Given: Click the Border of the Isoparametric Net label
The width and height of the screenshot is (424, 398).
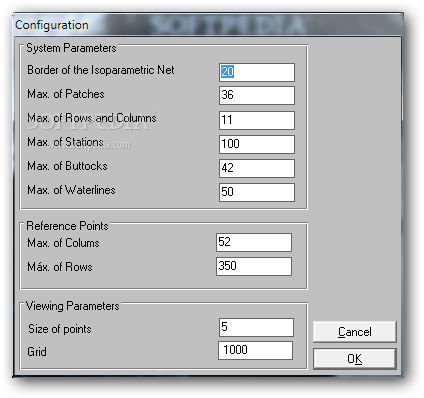Looking at the screenshot, I should (101, 70).
